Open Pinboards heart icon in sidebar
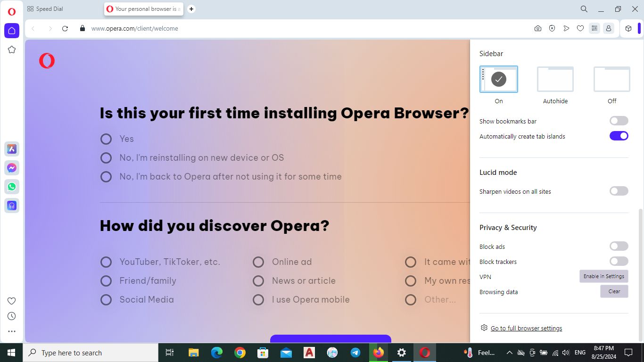The image size is (644, 362). click(12, 301)
